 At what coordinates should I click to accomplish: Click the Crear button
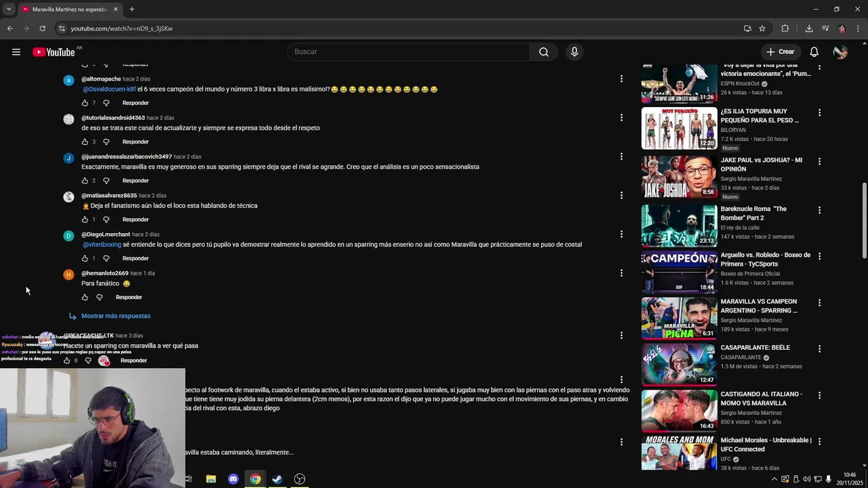coord(781,52)
